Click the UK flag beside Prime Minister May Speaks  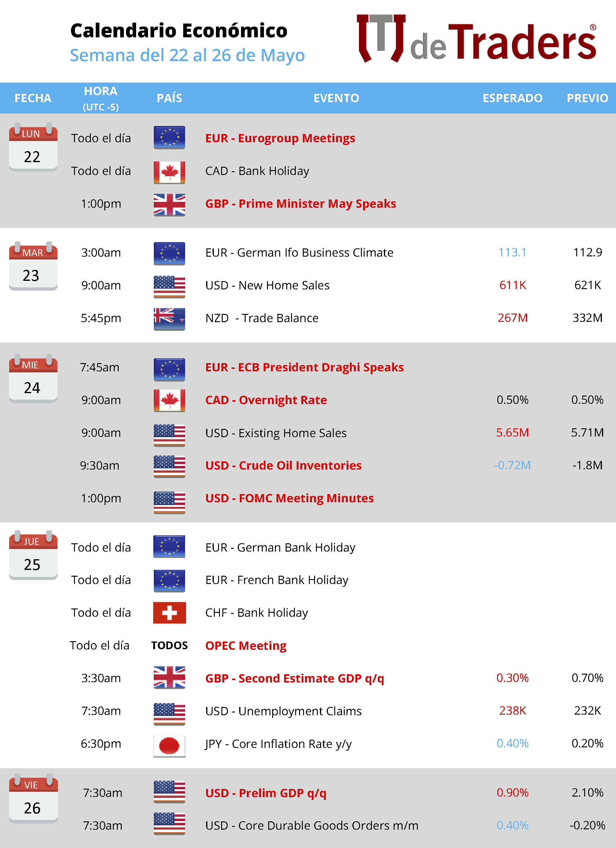pyautogui.click(x=169, y=205)
